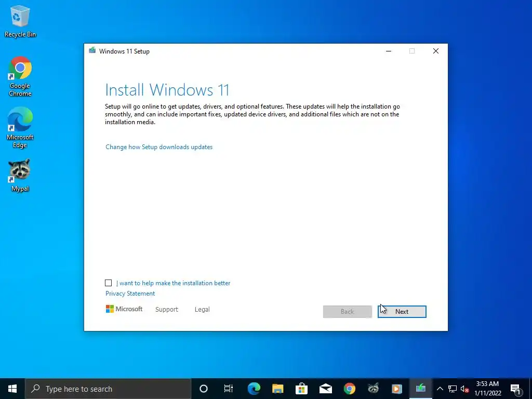
Task: Click the taskbar search box
Action: (108, 389)
